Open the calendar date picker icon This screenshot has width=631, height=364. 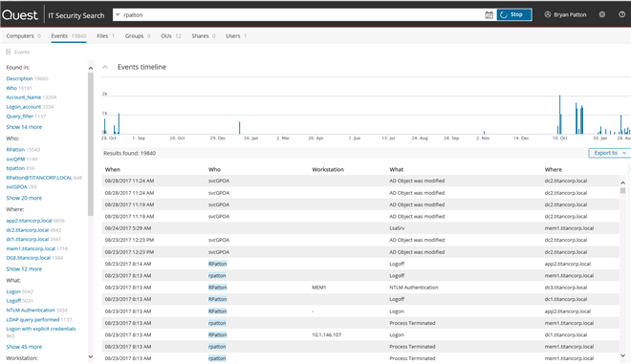[x=489, y=15]
